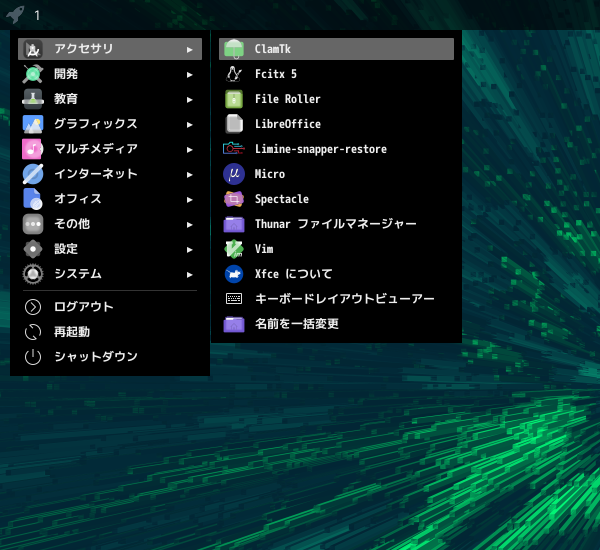Expand the その他 submenu arrow

[189, 225]
